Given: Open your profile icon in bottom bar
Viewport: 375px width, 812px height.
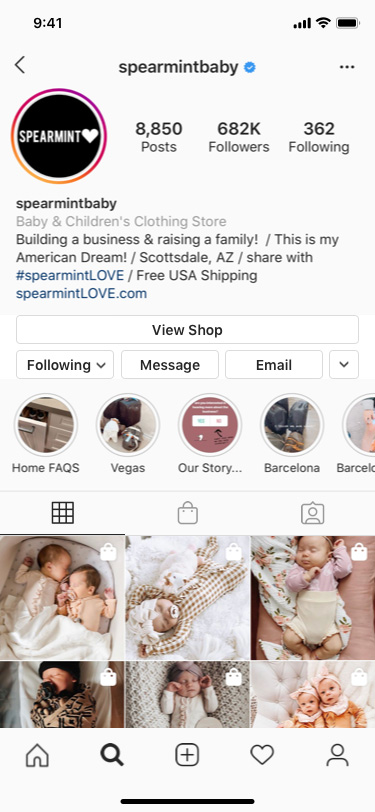Looking at the screenshot, I should (337, 756).
